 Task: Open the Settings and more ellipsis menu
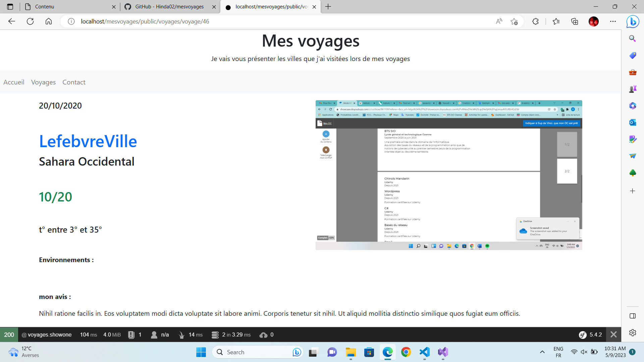click(613, 21)
